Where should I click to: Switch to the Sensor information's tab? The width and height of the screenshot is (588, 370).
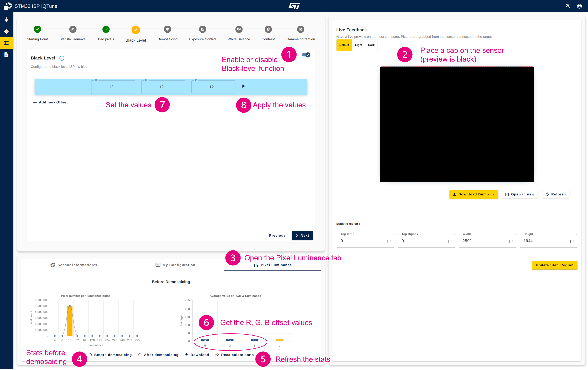74,265
